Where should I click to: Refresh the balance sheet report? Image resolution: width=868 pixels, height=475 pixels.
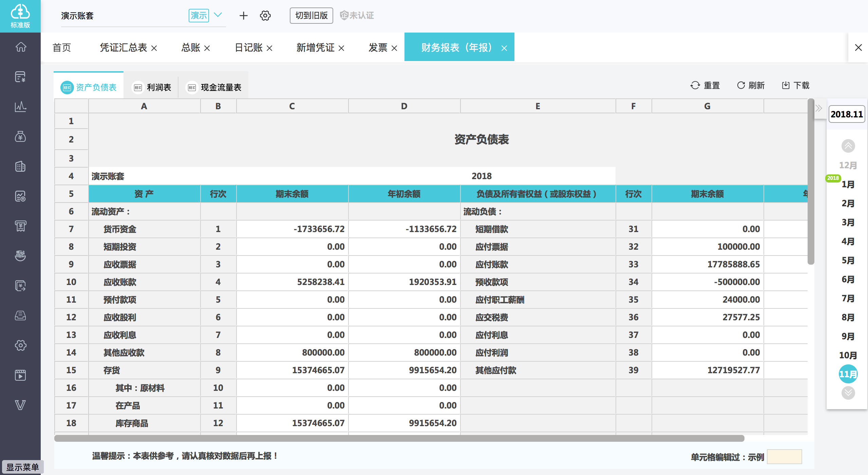point(751,85)
